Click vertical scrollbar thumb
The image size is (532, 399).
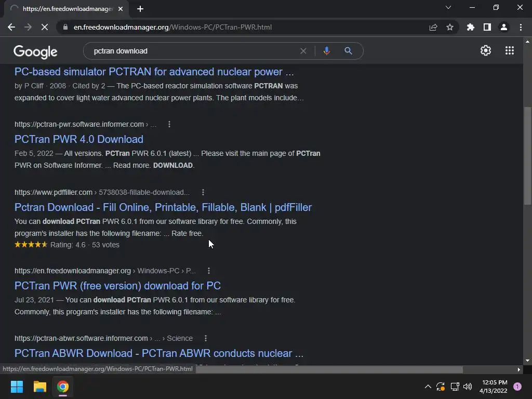tap(527, 156)
